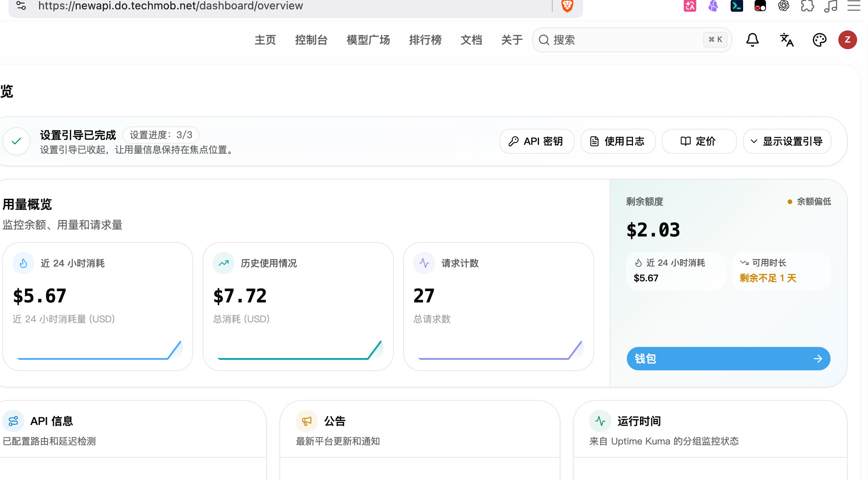Click the 可用时长 label in balance panel

[769, 263]
